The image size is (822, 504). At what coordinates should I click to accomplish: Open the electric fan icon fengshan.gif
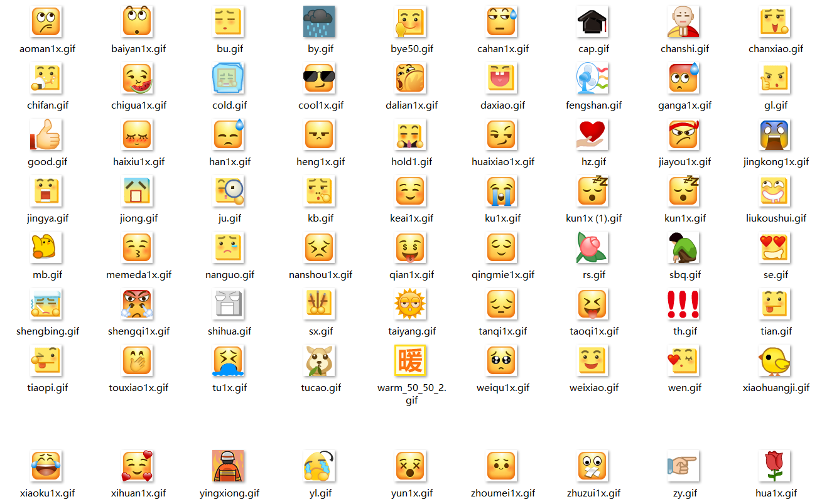593,78
